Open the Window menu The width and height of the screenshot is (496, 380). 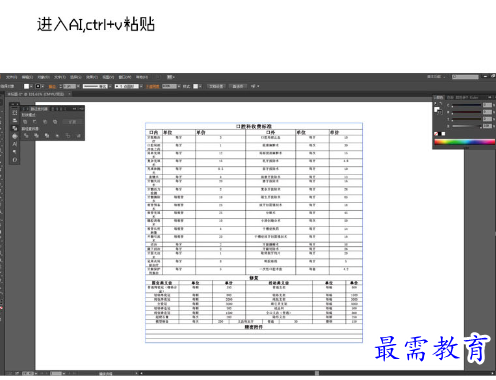(x=125, y=77)
